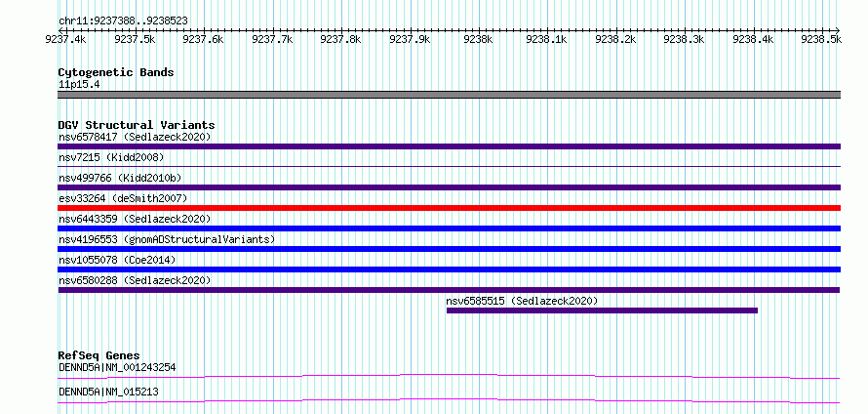
Task: Click the magenta DENND5A NM_015213 transcript line
Action: (449, 400)
